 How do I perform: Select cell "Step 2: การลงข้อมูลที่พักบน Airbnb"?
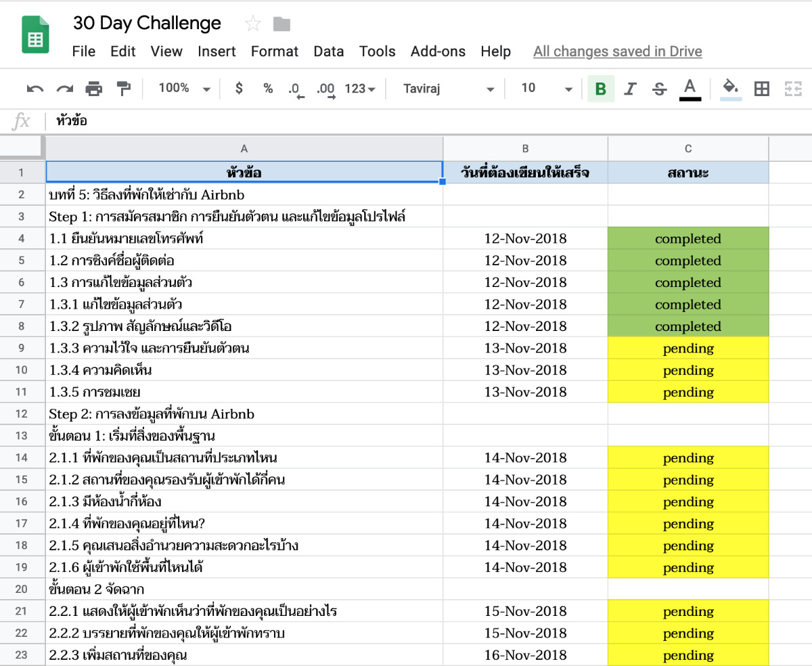[244, 414]
